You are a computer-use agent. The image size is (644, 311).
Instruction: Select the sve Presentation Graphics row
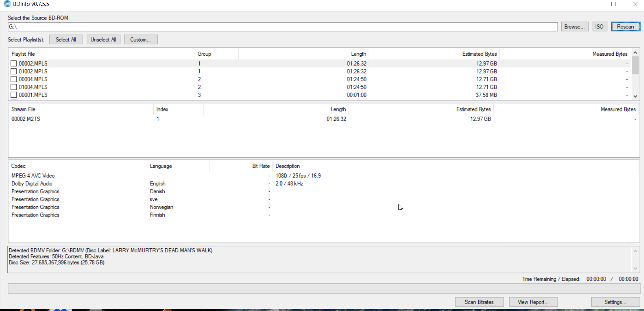point(324,199)
